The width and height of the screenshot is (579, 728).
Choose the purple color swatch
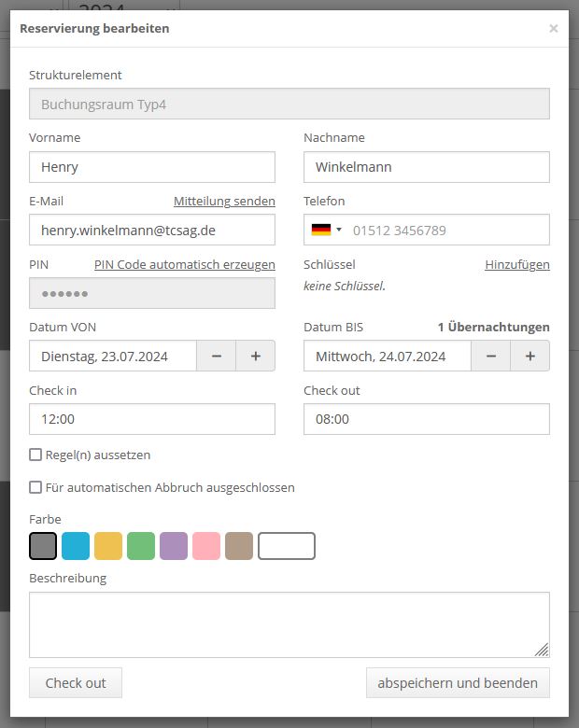click(174, 546)
